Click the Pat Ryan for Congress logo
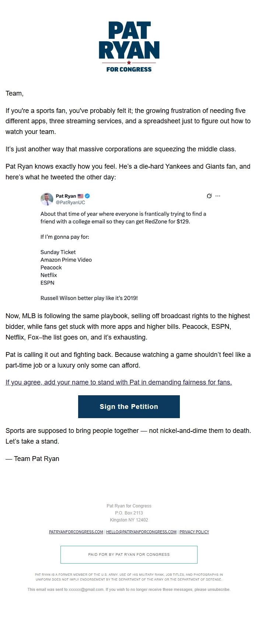The image size is (258, 644). [x=129, y=47]
